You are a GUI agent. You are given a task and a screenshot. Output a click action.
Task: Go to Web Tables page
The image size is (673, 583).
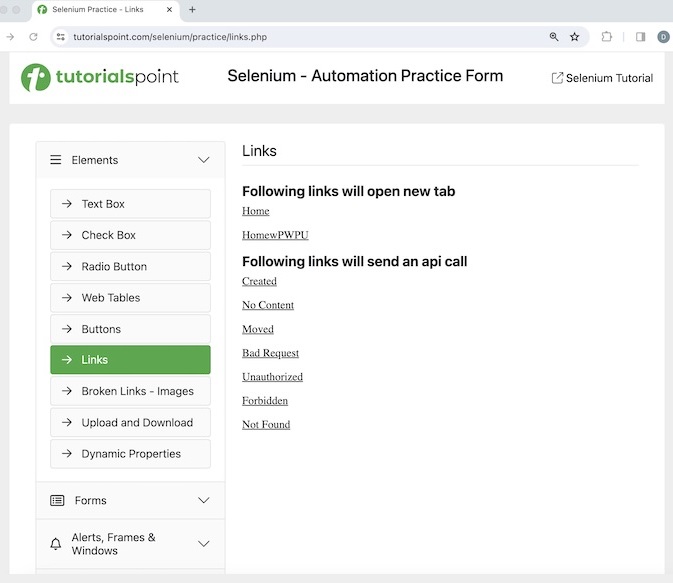[x=130, y=297]
